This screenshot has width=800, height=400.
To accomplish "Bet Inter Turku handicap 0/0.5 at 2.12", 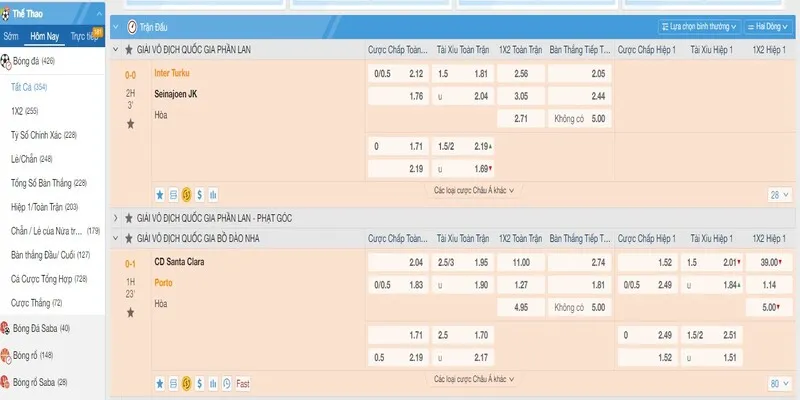I will (398, 74).
